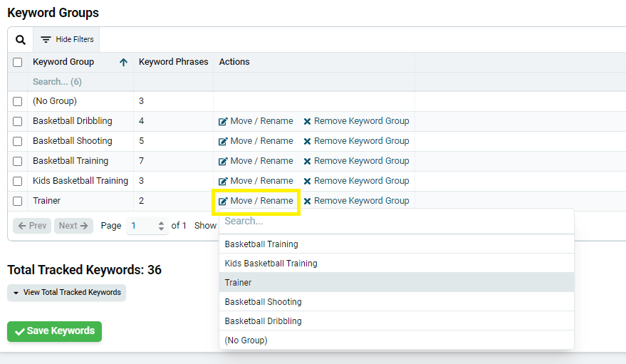This screenshot has height=364, width=626.
Task: Check the Basketball Shooting row checkbox
Action: coord(18,141)
